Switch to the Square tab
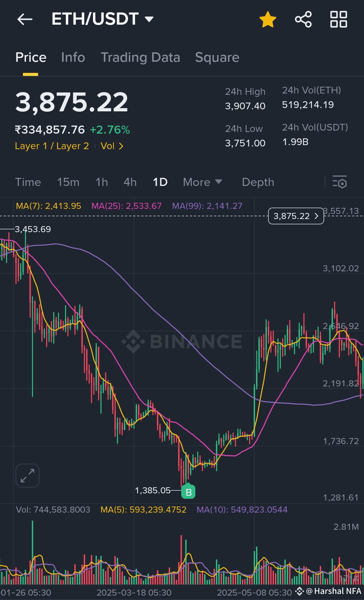364x600 pixels. [x=217, y=57]
